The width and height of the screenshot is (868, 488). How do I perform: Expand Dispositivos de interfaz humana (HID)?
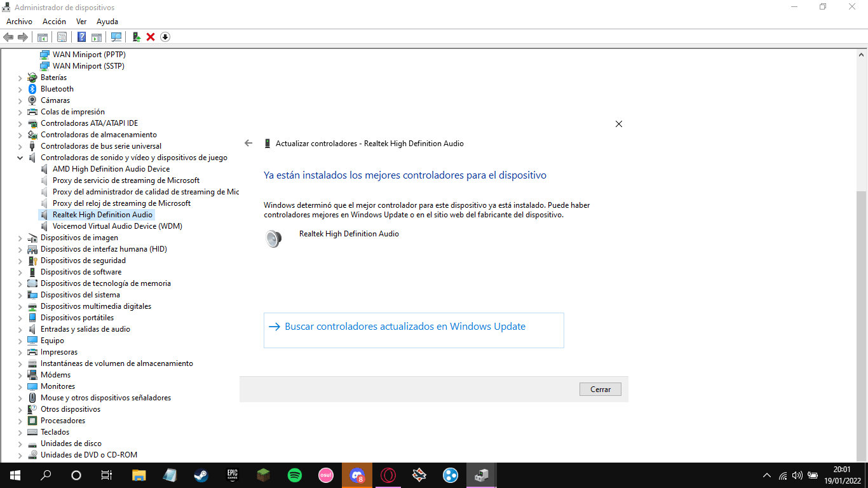20,249
